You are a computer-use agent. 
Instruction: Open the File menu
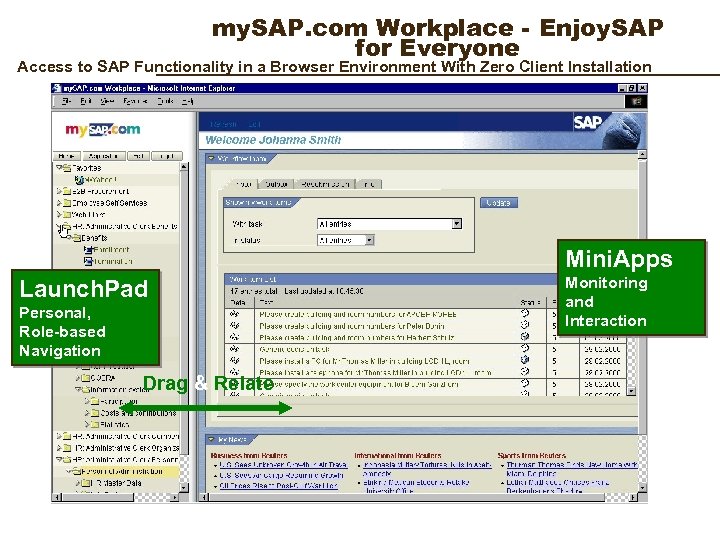tap(66, 101)
